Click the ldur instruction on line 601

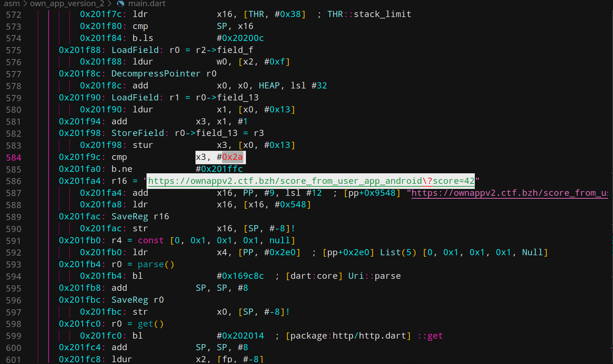(x=122, y=359)
